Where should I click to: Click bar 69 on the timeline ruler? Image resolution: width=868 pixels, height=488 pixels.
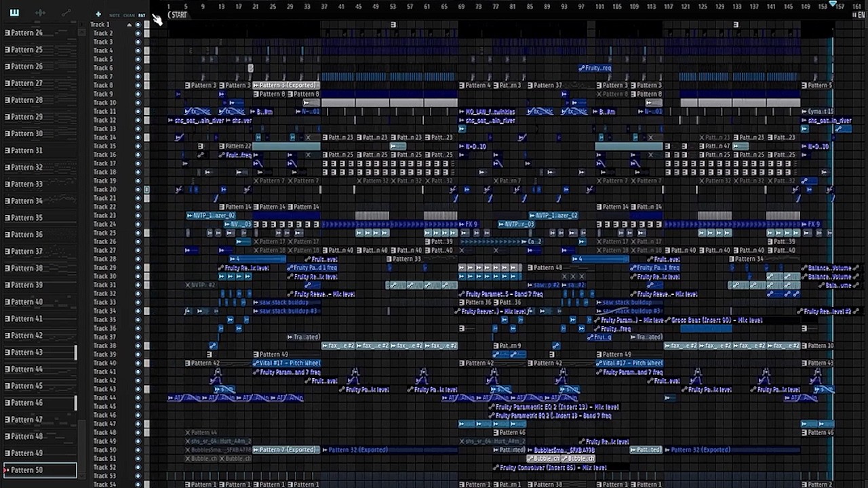pos(461,6)
